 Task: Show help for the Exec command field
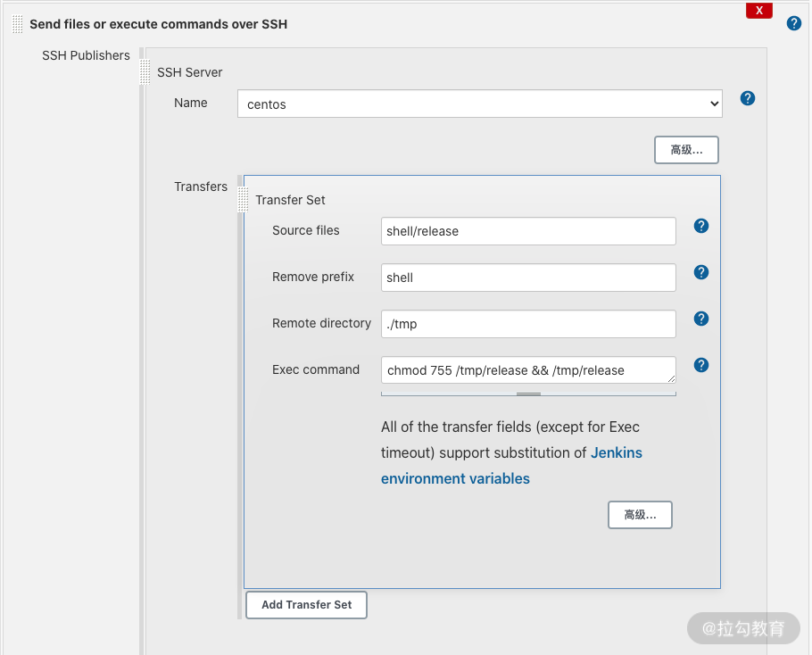point(701,365)
